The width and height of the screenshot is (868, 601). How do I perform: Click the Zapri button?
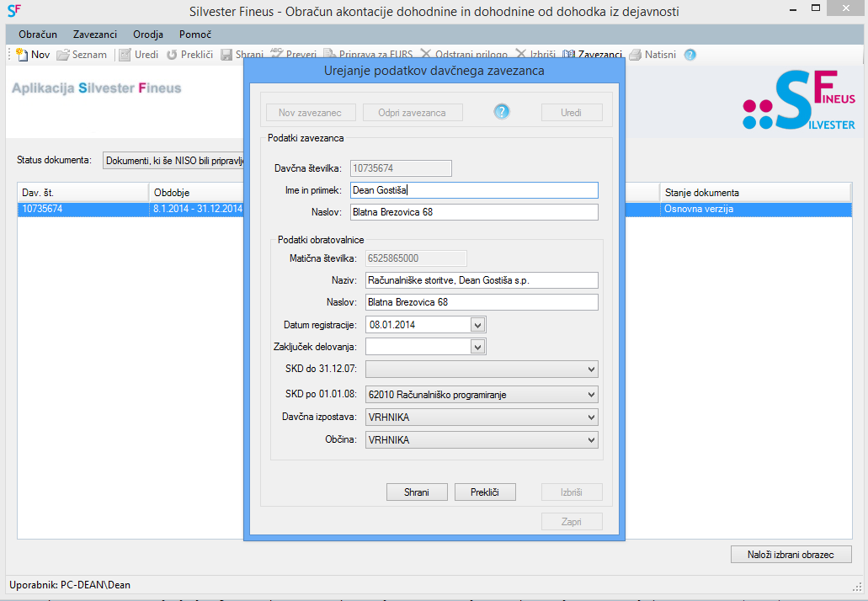572,521
